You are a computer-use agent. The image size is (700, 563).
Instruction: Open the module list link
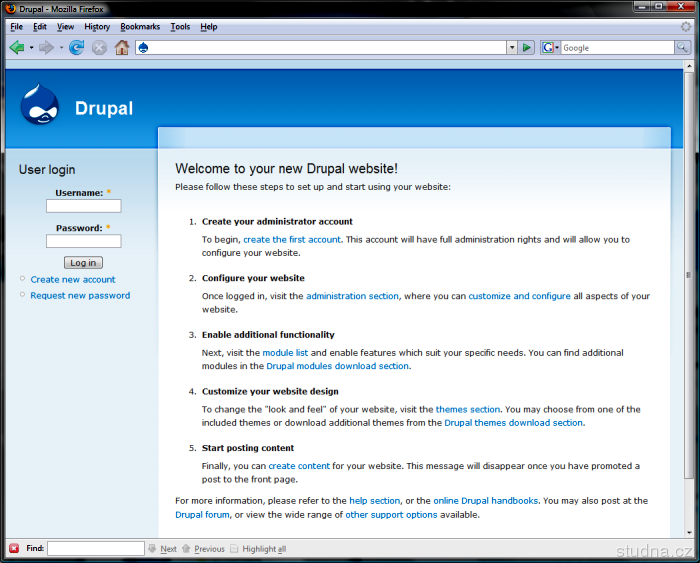[285, 353]
